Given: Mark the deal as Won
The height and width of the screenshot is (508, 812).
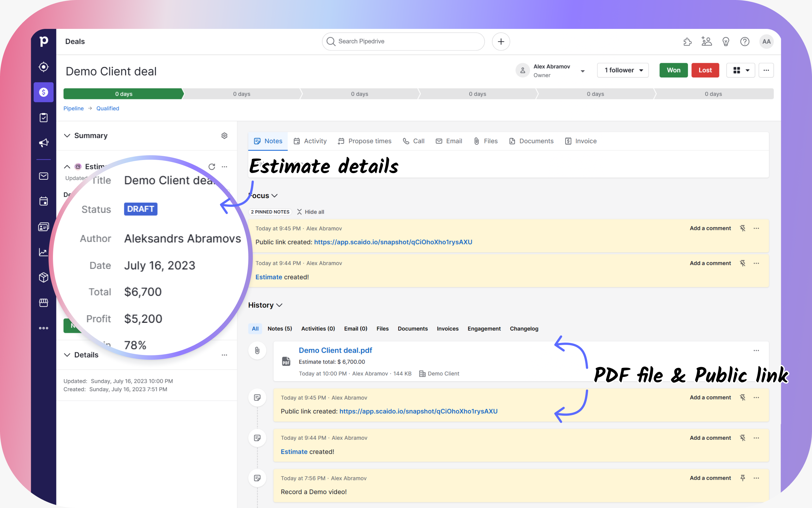Looking at the screenshot, I should (673, 70).
